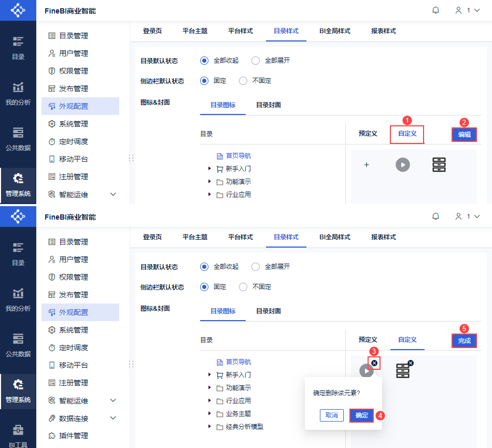Select 全部展开 radio in the lower screenshot
Screen dimensions: 492x448
[256, 267]
